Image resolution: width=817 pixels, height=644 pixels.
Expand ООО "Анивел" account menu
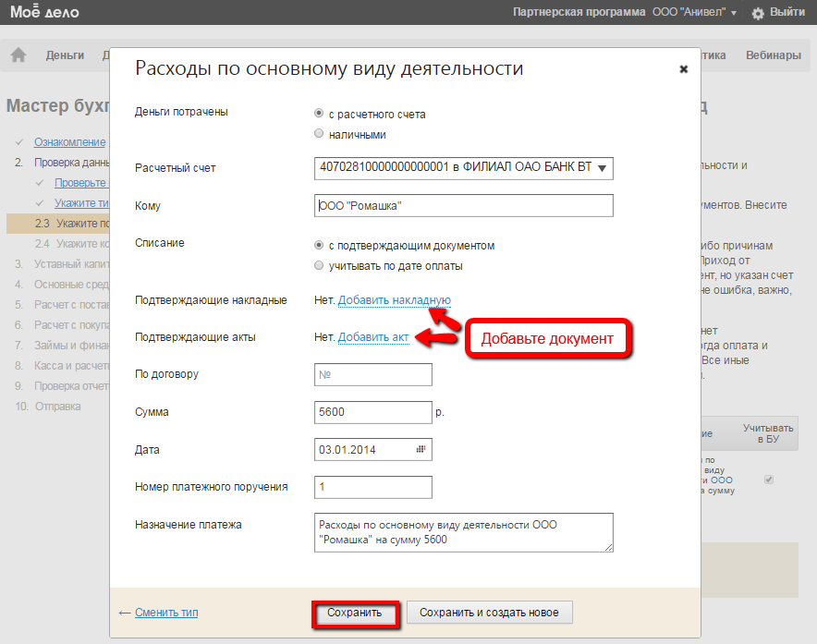[695, 12]
